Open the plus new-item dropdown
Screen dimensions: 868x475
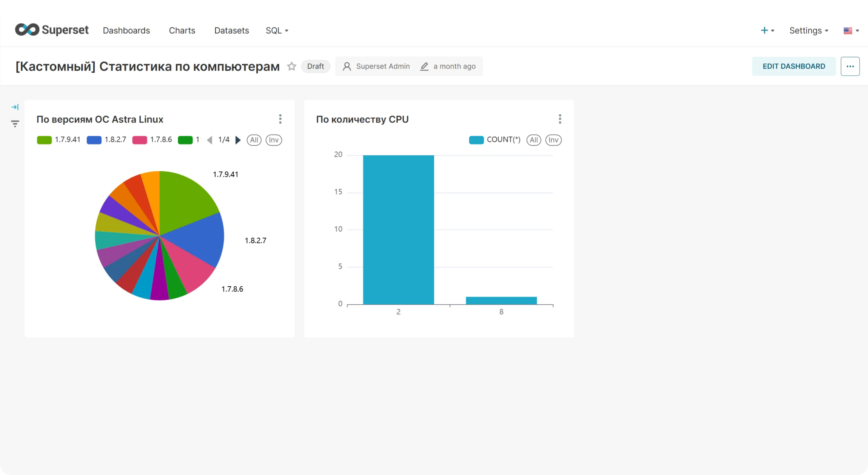(x=768, y=31)
